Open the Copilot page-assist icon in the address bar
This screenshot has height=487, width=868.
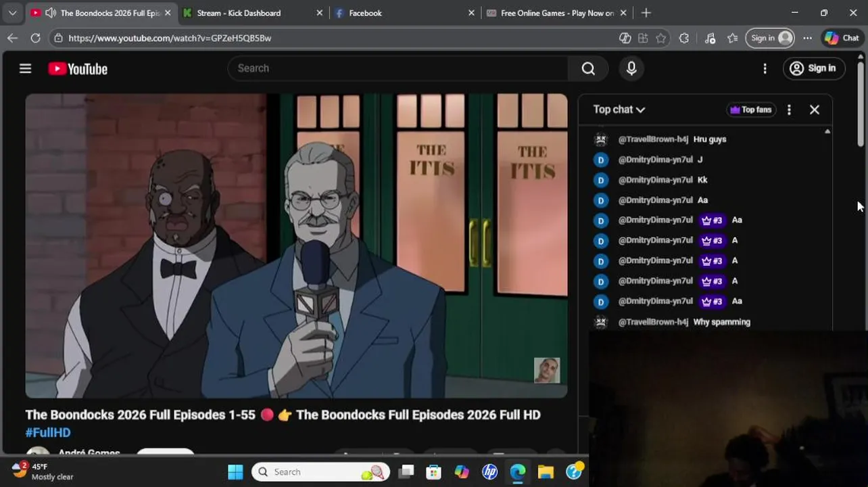click(x=625, y=38)
